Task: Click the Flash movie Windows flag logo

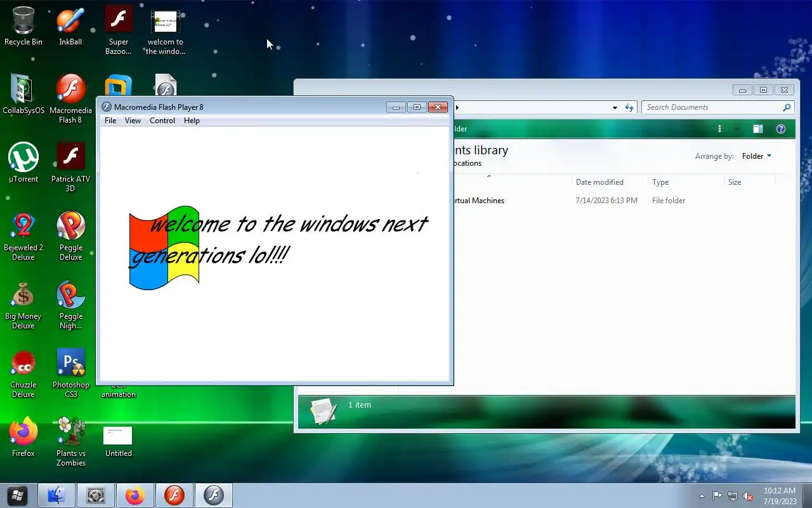Action: (x=164, y=248)
